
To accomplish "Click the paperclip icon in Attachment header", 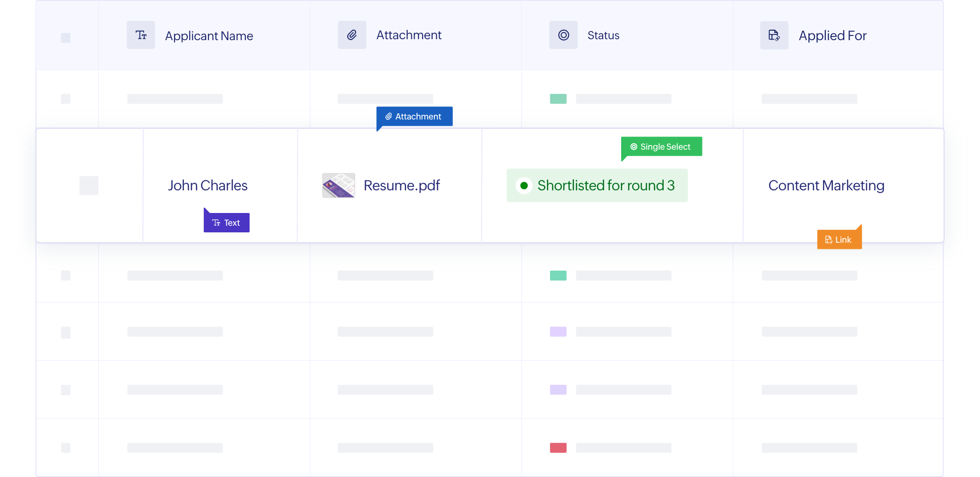I will [x=352, y=35].
